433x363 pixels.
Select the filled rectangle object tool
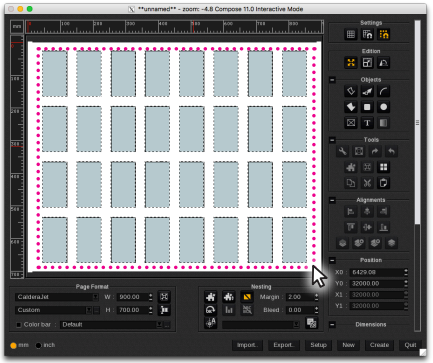[x=367, y=107]
